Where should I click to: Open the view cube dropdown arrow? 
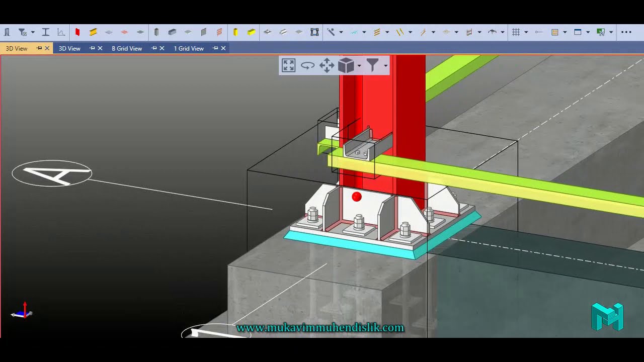pos(359,65)
